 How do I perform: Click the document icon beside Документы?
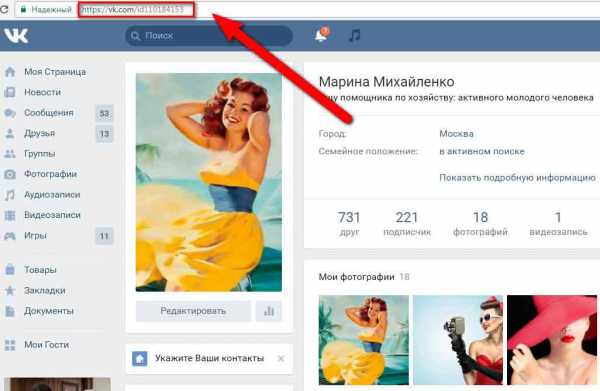click(10, 311)
